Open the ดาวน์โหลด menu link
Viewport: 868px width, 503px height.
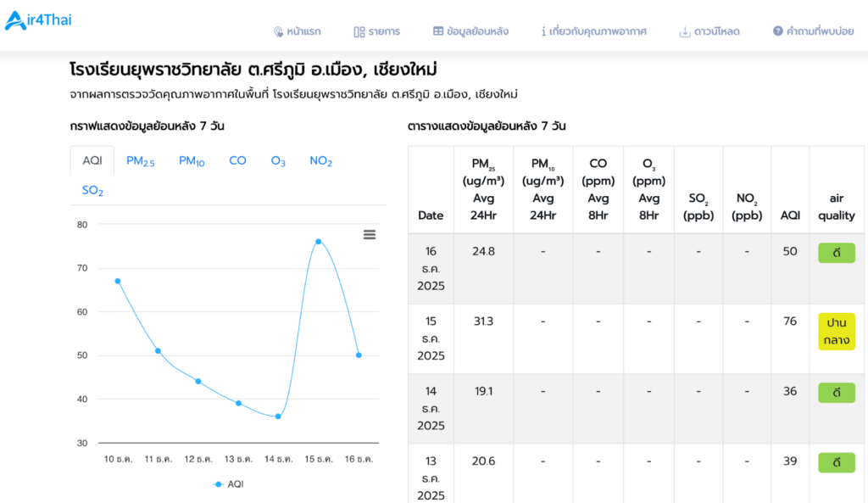coord(716,31)
